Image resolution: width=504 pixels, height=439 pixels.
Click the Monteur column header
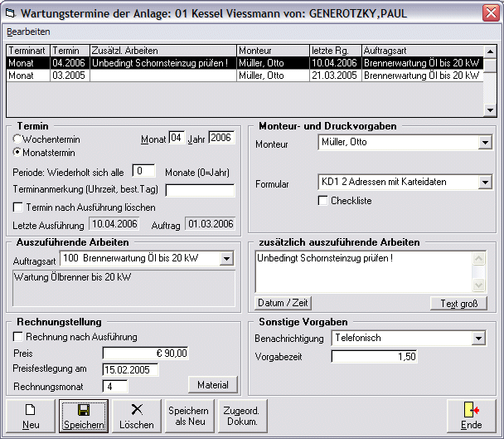(274, 51)
